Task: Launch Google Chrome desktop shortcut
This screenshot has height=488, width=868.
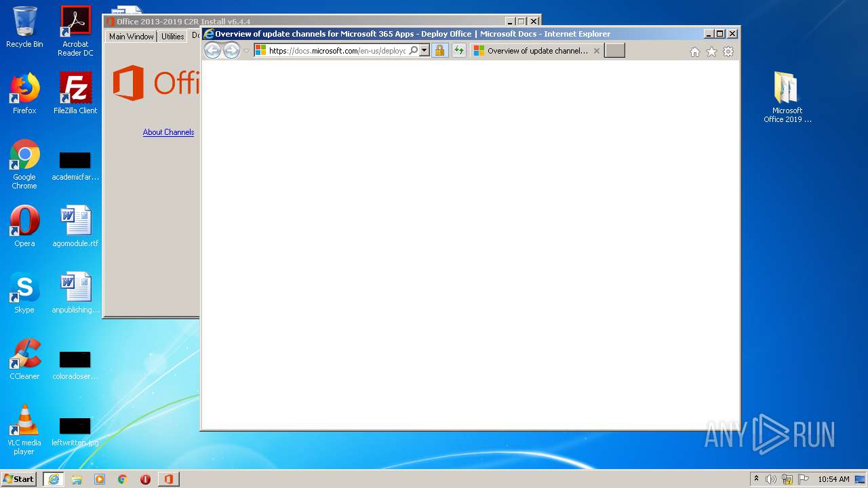Action: click(x=24, y=164)
